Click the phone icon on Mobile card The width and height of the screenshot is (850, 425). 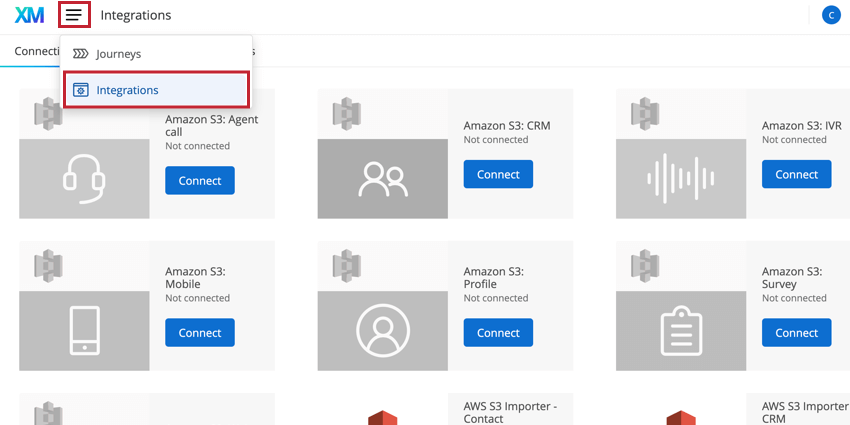[84, 331]
